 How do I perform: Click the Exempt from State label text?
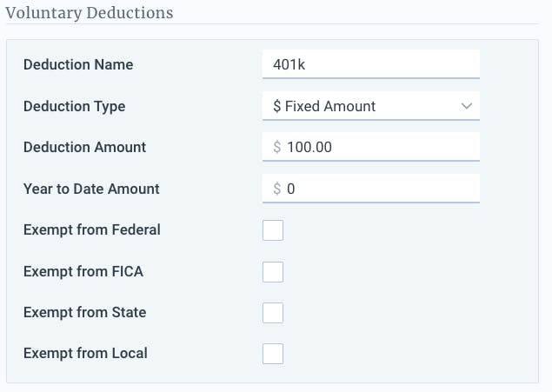(84, 312)
